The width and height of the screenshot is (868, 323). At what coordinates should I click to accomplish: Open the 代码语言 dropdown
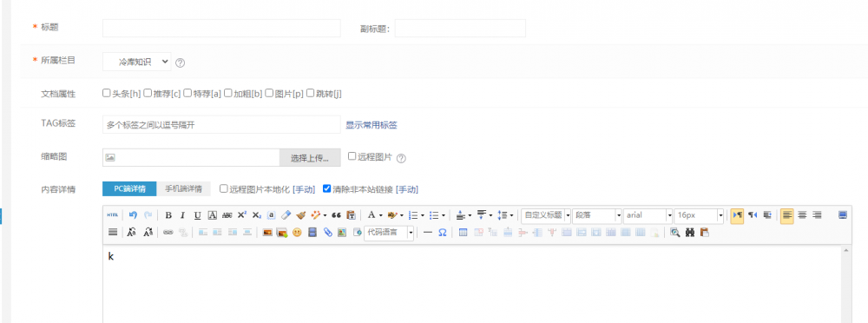[x=389, y=233]
